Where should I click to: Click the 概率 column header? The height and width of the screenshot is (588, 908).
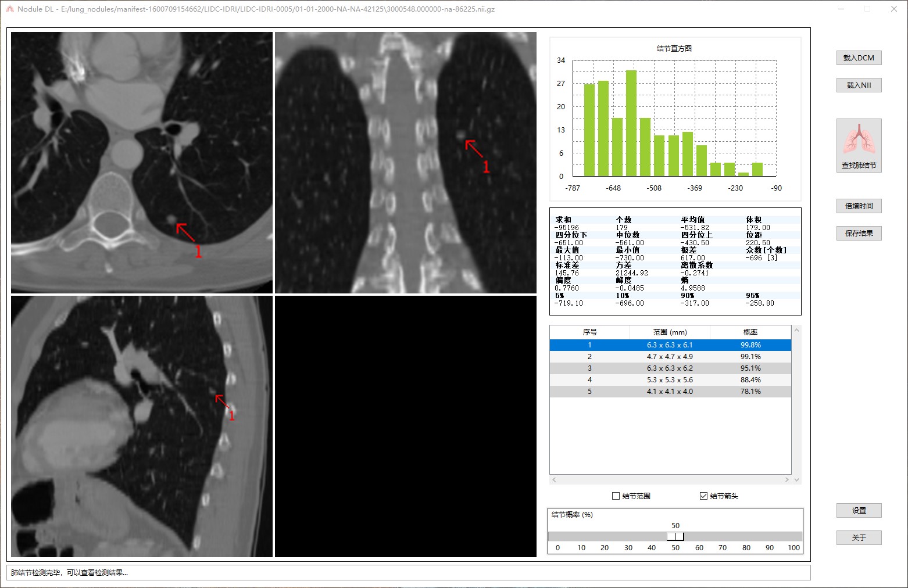tap(750, 332)
